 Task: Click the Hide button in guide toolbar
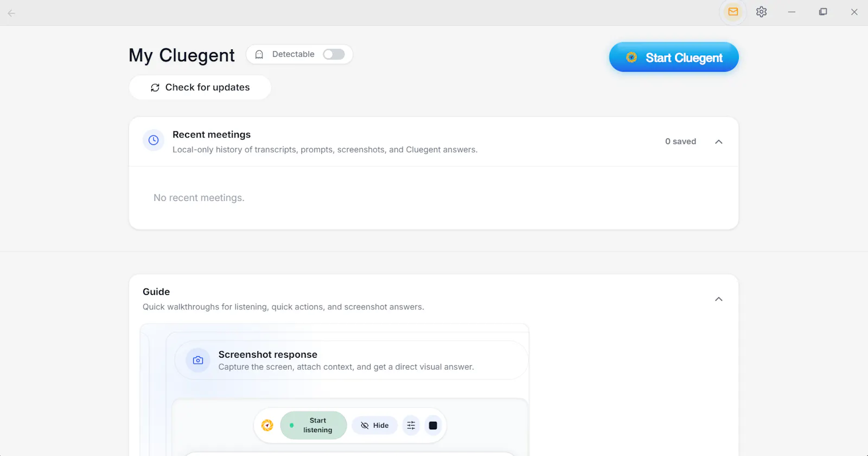pyautogui.click(x=375, y=426)
